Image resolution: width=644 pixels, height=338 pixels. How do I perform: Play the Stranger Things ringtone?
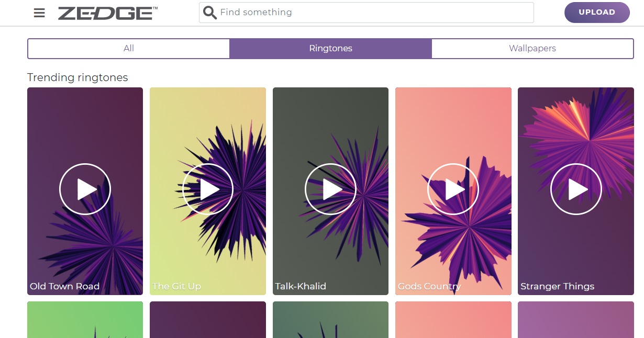[x=576, y=189]
